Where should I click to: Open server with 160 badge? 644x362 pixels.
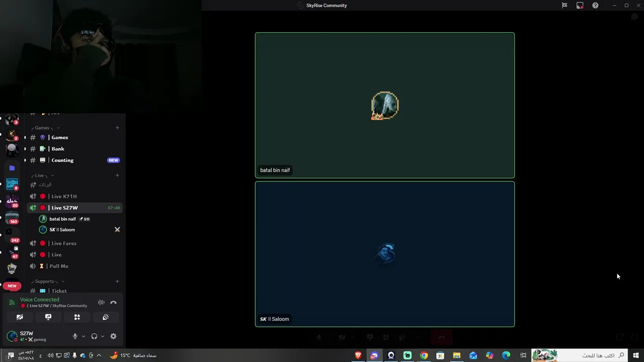[12, 218]
